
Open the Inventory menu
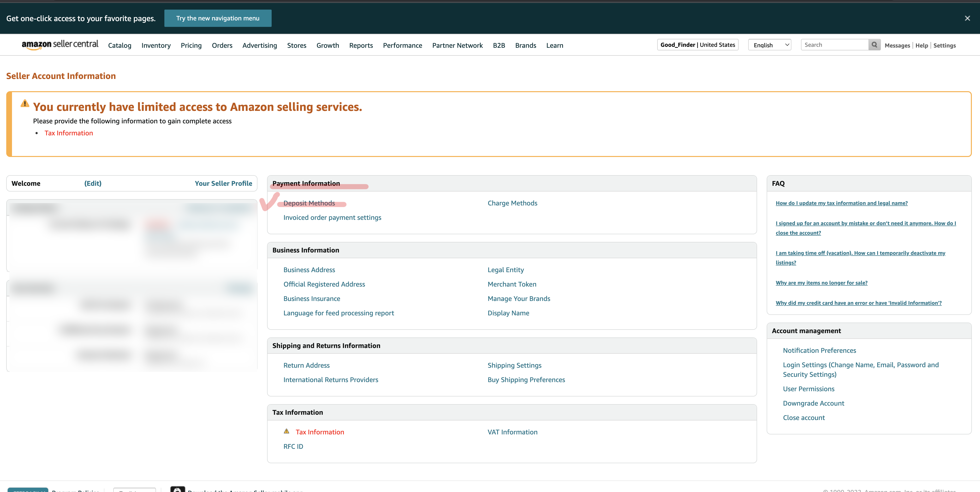click(156, 45)
